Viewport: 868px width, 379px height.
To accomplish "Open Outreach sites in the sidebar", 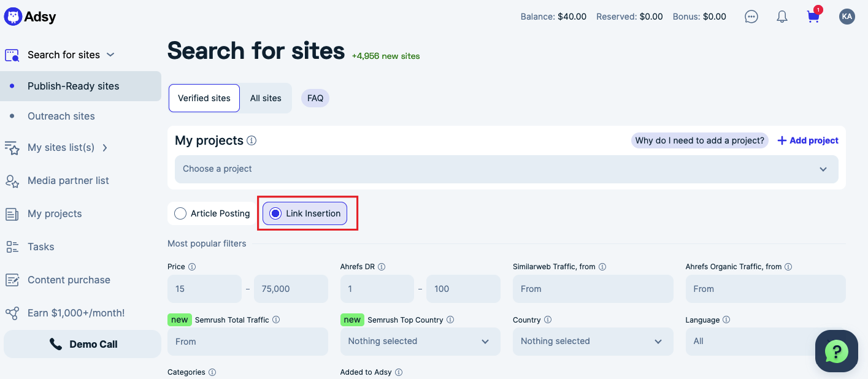I will (x=61, y=116).
